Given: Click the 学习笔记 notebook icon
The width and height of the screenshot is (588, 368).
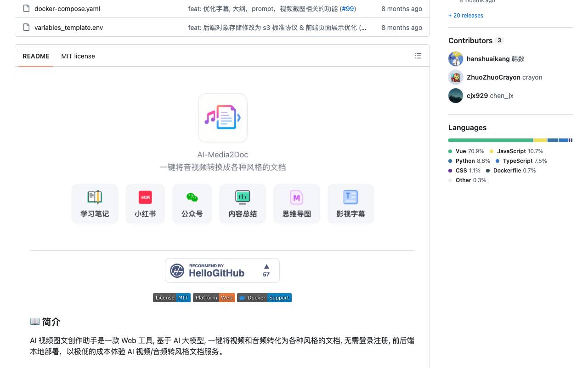Looking at the screenshot, I should [95, 197].
